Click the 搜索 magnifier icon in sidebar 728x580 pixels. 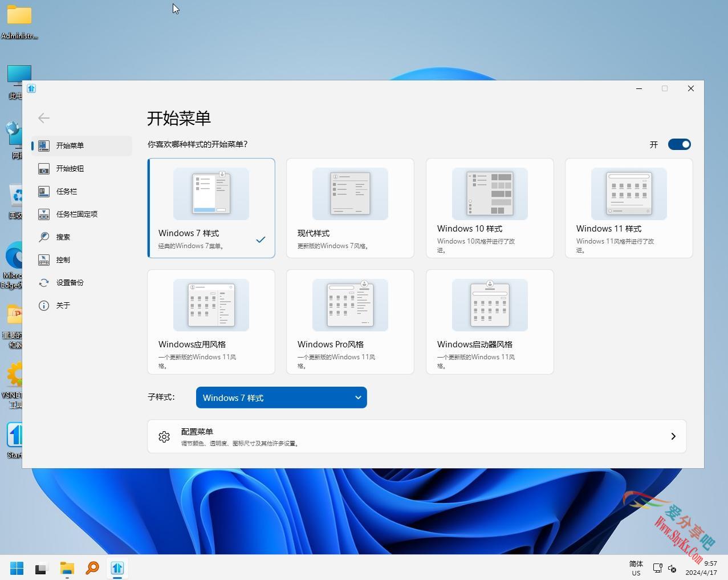(44, 237)
